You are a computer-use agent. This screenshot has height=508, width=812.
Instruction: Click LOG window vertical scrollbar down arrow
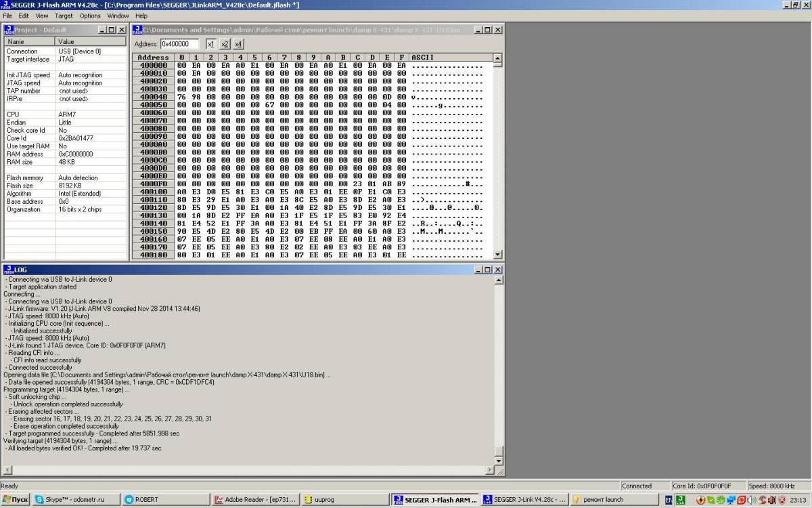point(499,461)
